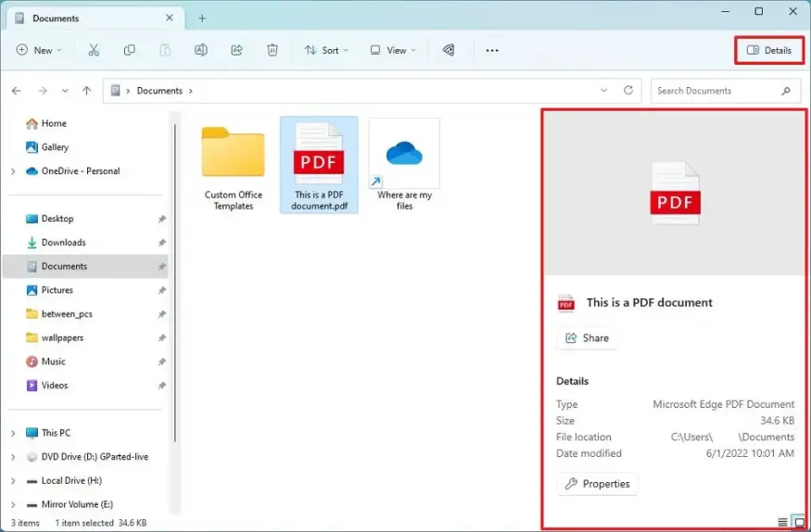Image resolution: width=811 pixels, height=532 pixels.
Task: Go forward with the right arrow
Action: click(43, 91)
